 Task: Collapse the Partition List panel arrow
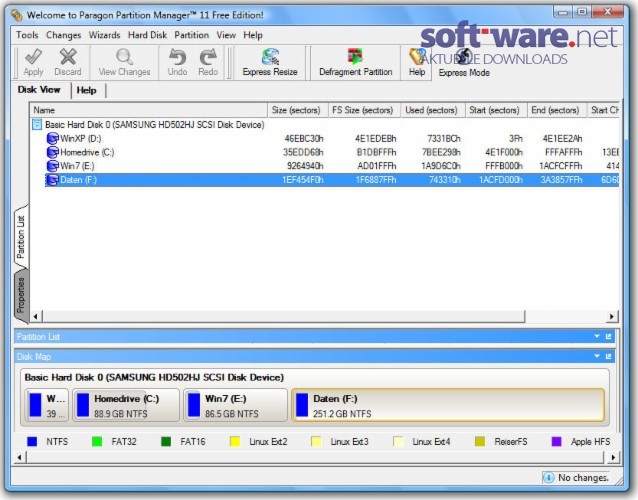coord(597,336)
